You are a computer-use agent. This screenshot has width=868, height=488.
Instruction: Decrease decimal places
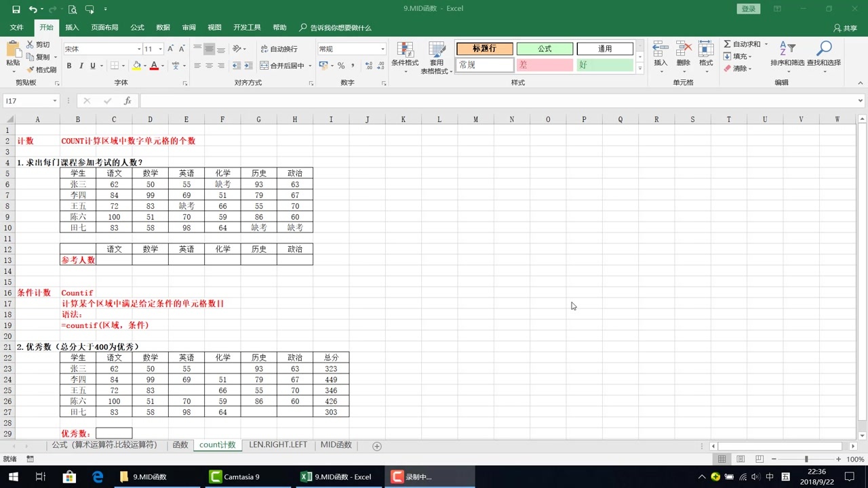[x=380, y=66]
